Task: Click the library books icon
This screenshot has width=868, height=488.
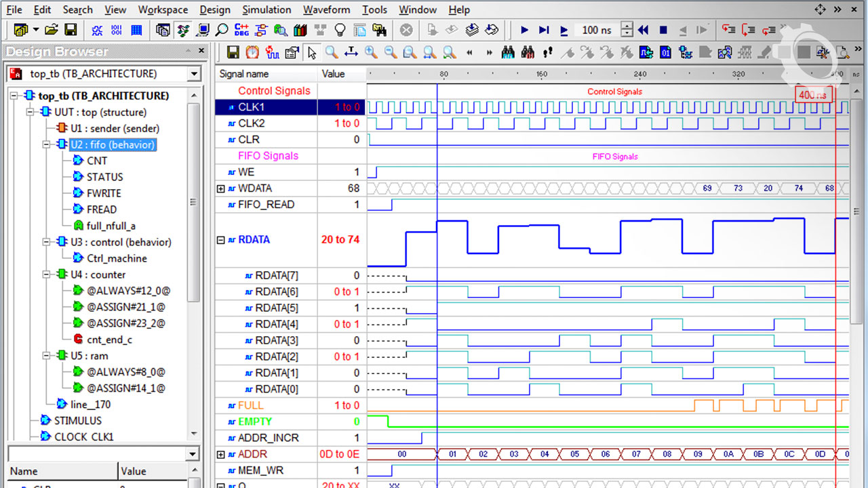Action: (300, 30)
